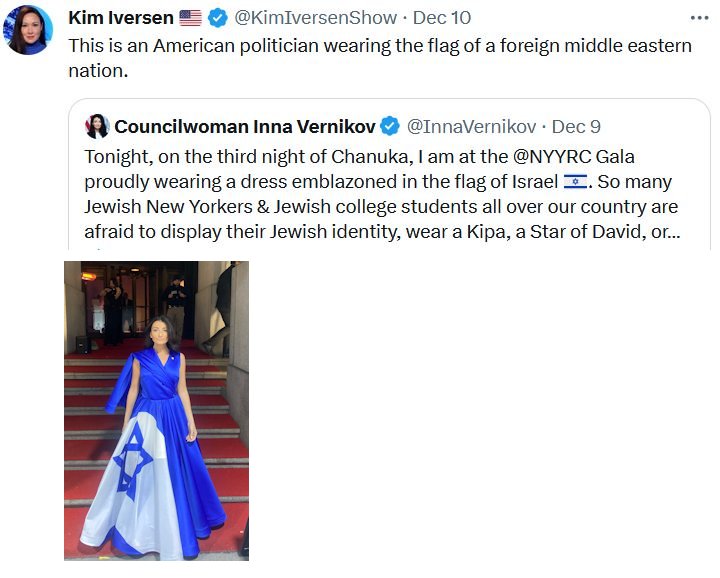720x578 pixels.
Task: Click the Dec 10 timestamp
Action: (441, 18)
